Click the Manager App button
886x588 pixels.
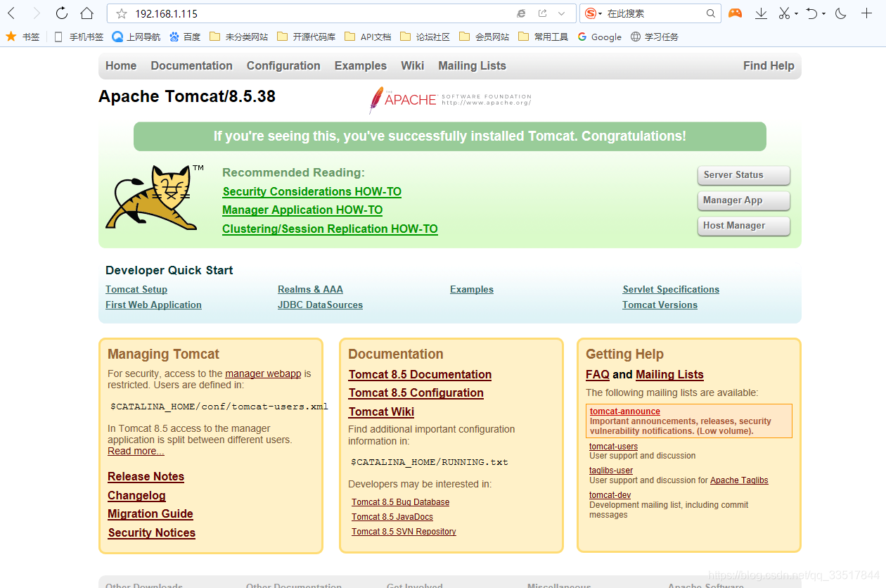tap(744, 200)
